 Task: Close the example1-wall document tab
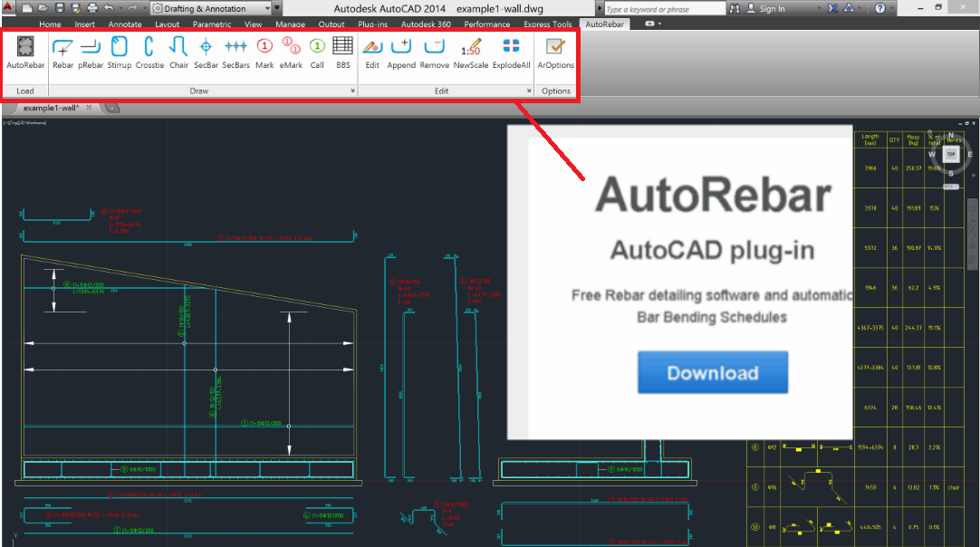[89, 108]
